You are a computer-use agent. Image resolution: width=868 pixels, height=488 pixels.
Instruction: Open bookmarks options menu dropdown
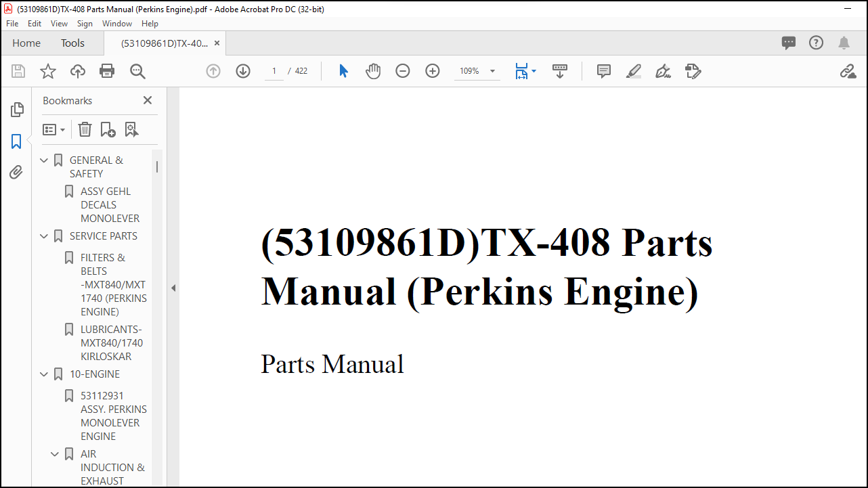tap(54, 129)
